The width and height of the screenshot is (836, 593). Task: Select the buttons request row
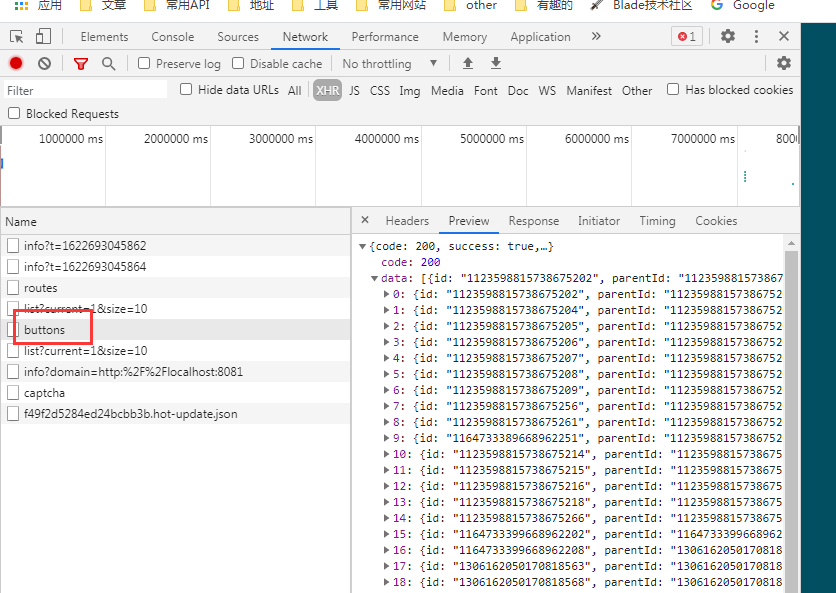[175, 330]
